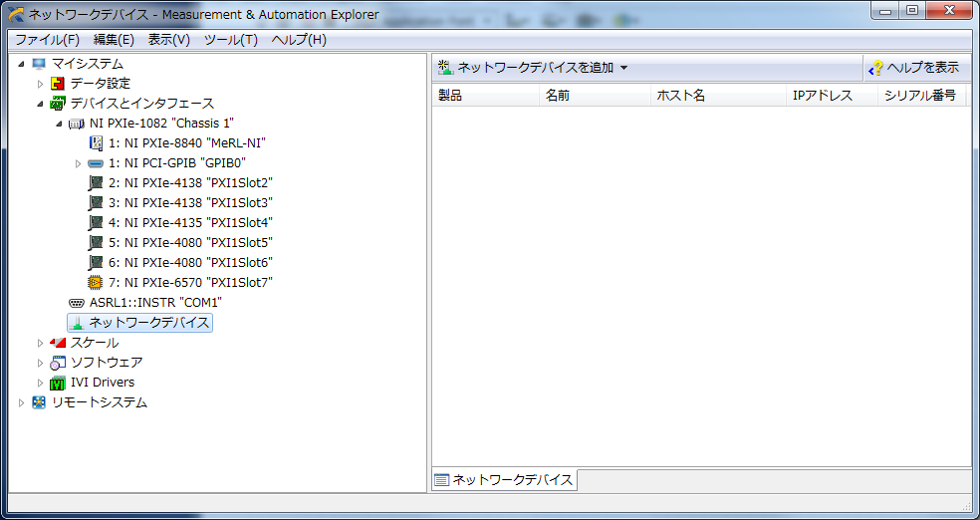Expand the データ設定 node

click(40, 84)
